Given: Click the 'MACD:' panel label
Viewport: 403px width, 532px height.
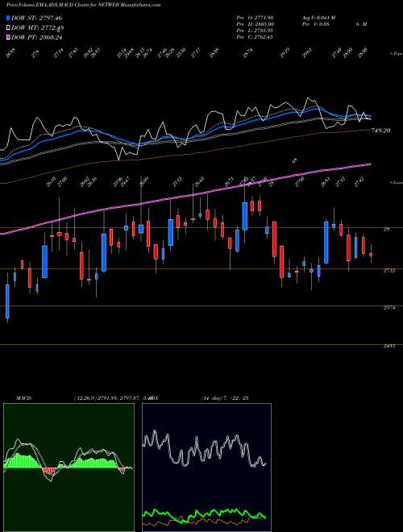Looking at the screenshot, I should point(24,397).
